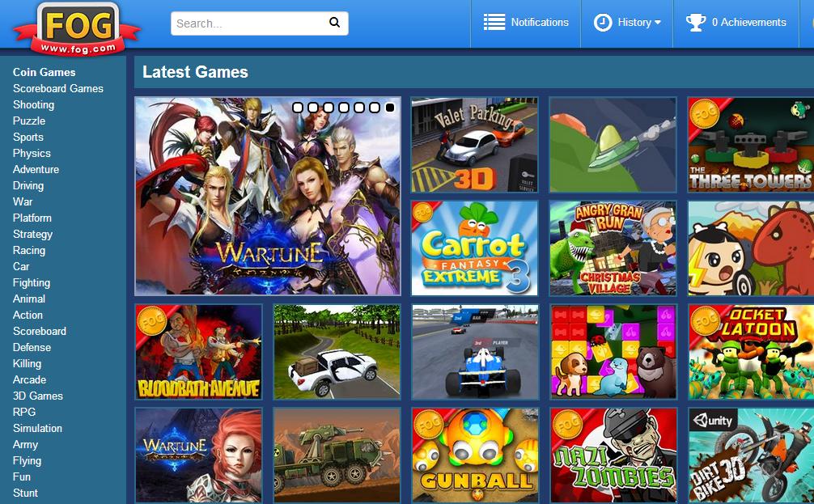
Task: Open Angry Gran Run Christmas Village
Action: click(613, 248)
